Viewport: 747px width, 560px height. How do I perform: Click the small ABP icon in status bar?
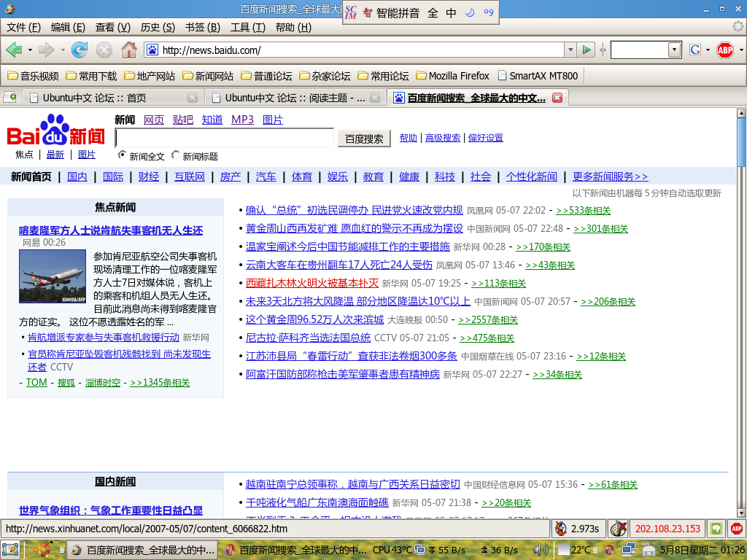tap(737, 529)
